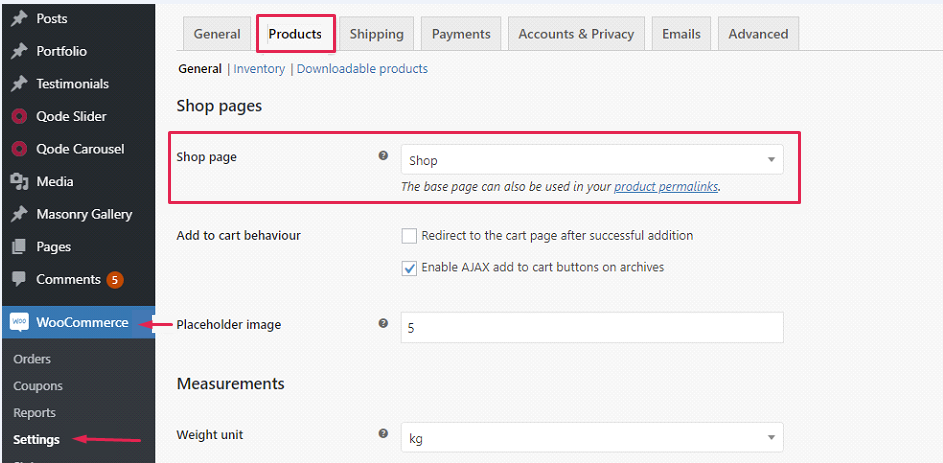
Task: Click help icon beside Placeholder image
Action: (x=383, y=323)
